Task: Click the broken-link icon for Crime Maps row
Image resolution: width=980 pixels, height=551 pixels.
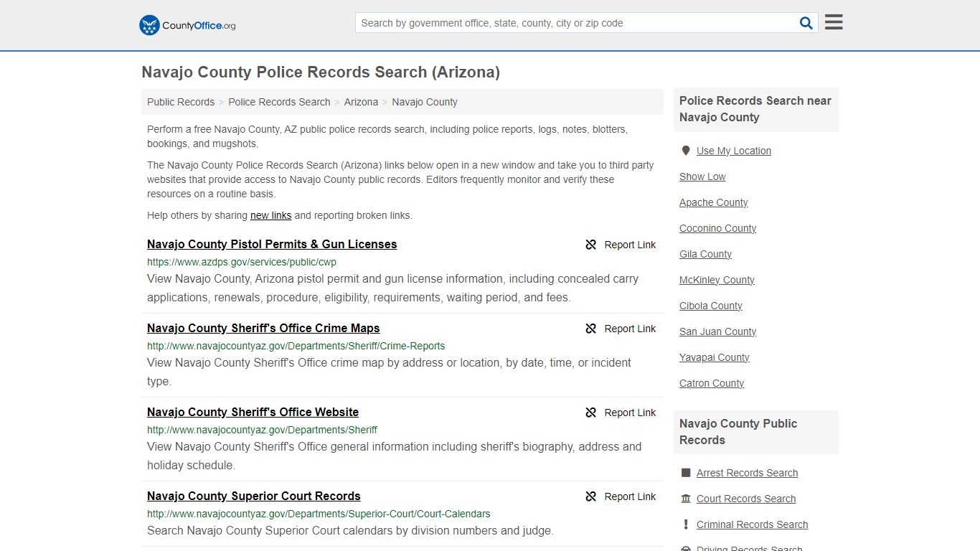Action: (x=591, y=329)
